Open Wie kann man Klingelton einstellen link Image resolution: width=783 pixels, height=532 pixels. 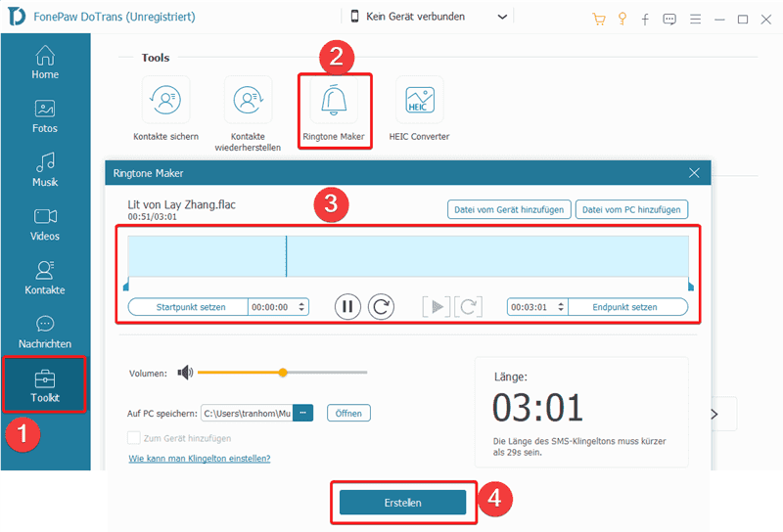pos(200,458)
